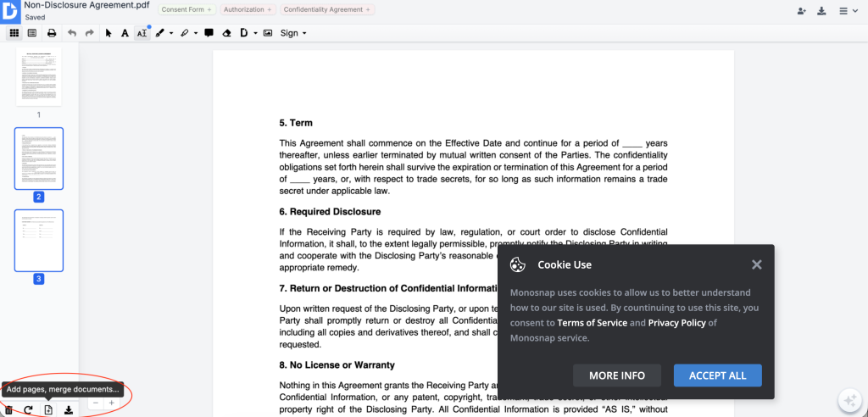Insert an image with the picture icon

point(268,33)
